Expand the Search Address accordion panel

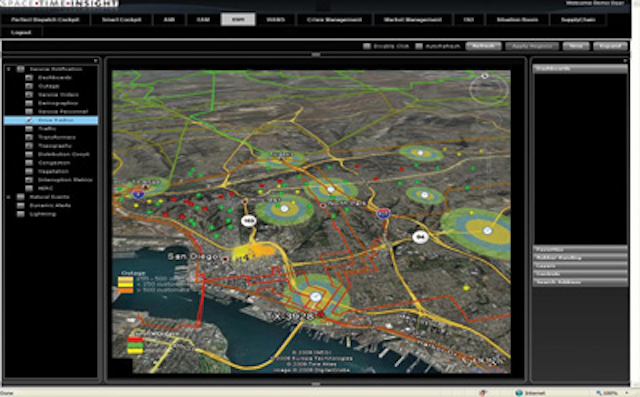click(580, 282)
